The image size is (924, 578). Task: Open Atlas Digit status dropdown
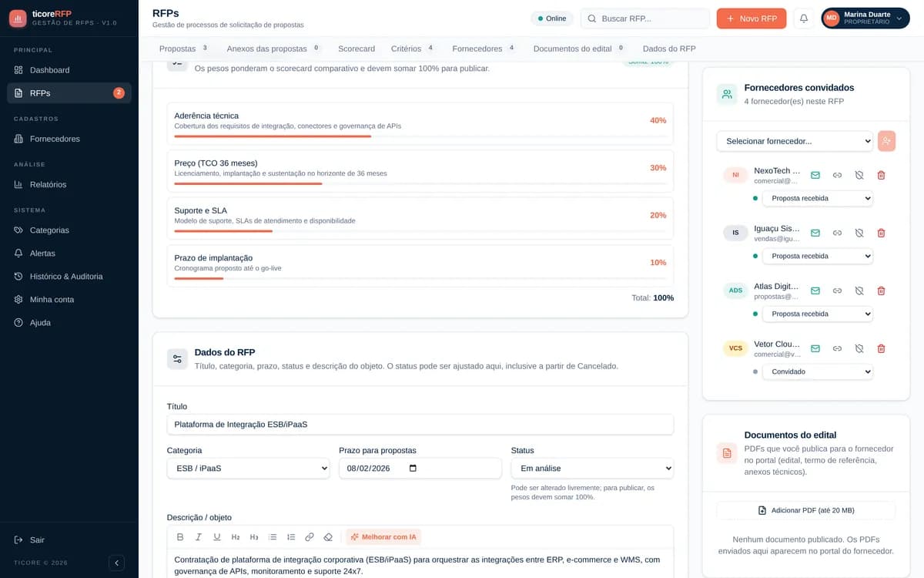(x=818, y=314)
